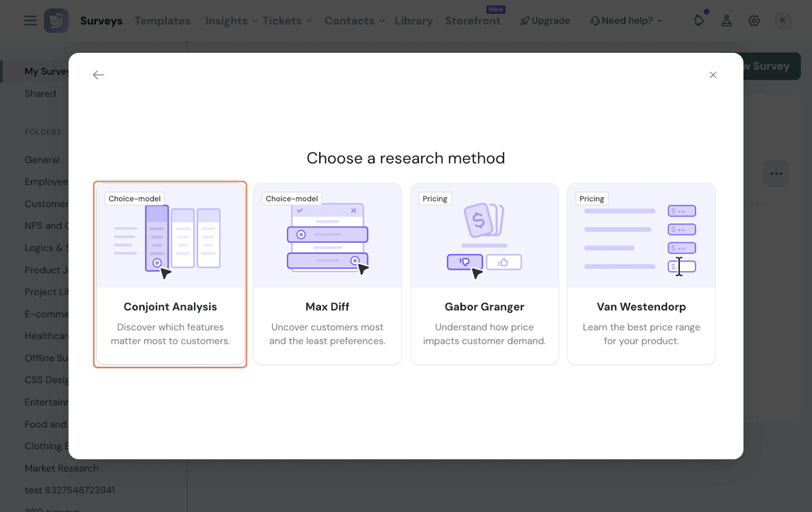Click the notifications bell icon
The image size is (812, 512).
699,21
